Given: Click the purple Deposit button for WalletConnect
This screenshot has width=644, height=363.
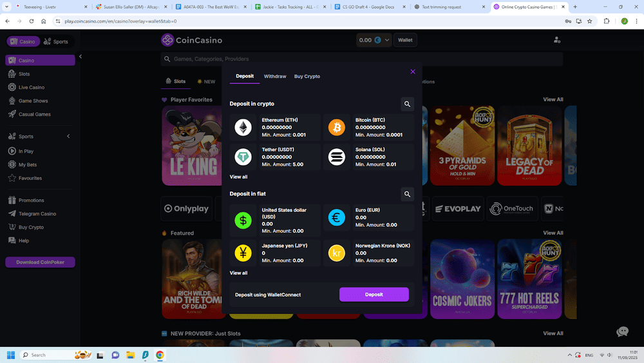Looking at the screenshot, I should point(374,295).
